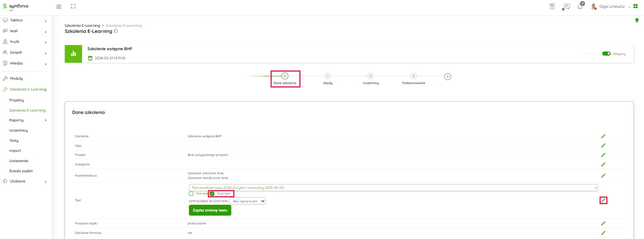Click Szkolenia E-Learning breadcrumb link

click(x=82, y=26)
